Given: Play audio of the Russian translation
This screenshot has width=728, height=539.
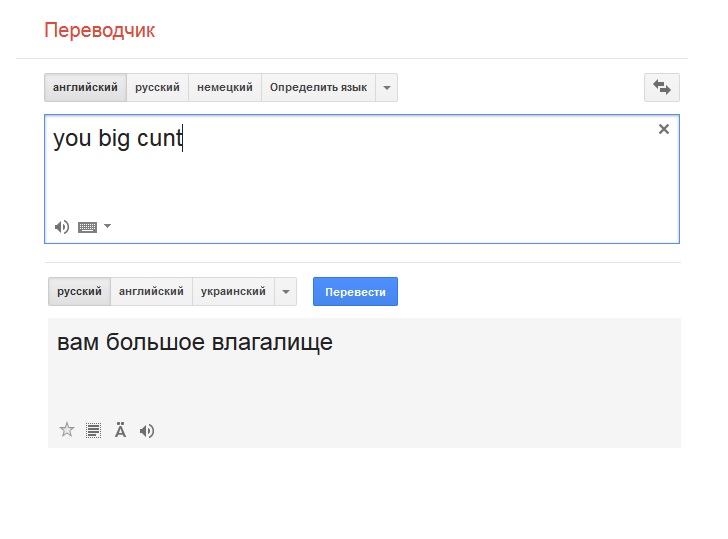Looking at the screenshot, I should click(x=147, y=431).
